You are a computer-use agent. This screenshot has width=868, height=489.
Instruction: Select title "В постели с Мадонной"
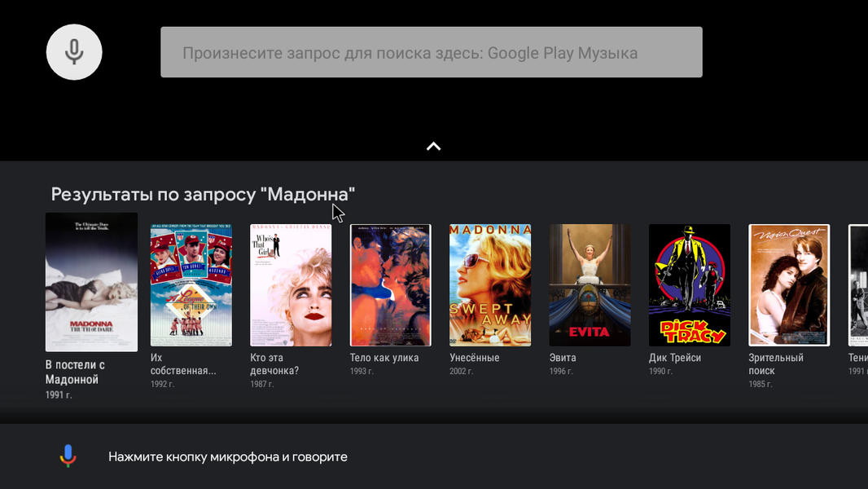click(75, 372)
